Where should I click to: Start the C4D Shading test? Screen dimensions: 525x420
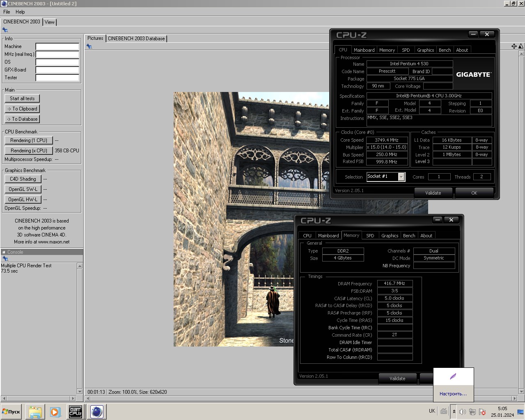23,179
